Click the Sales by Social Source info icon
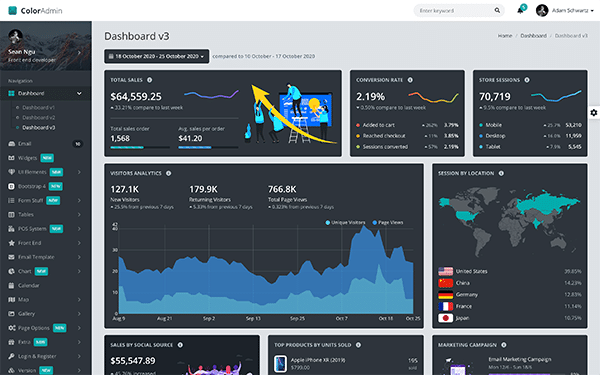Screen dimensions: 600x375 coord(180,345)
